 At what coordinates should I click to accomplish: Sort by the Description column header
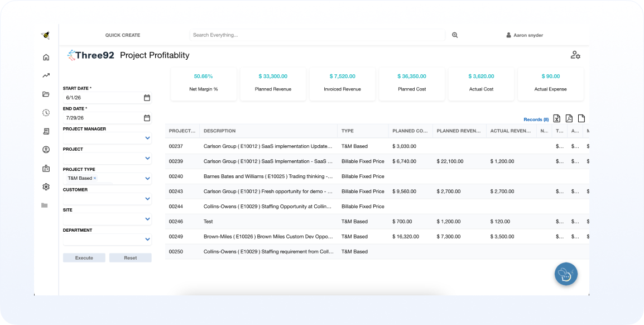point(220,131)
